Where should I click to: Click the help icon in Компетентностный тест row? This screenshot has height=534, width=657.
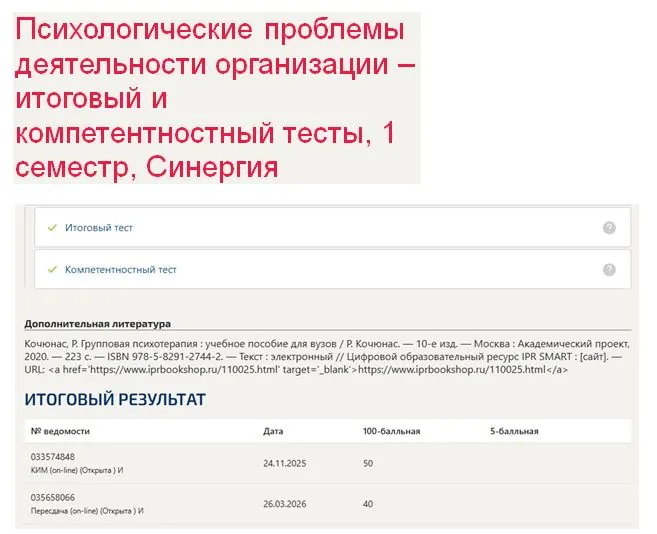click(x=609, y=270)
